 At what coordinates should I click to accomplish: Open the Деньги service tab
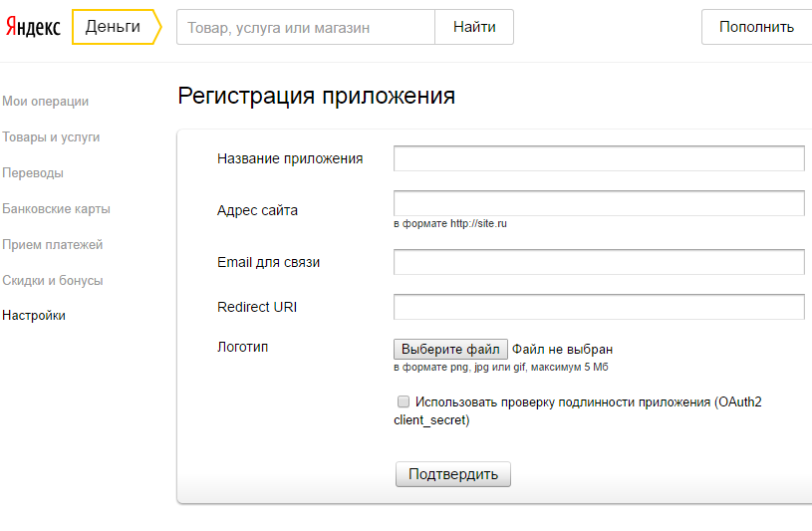tap(113, 27)
